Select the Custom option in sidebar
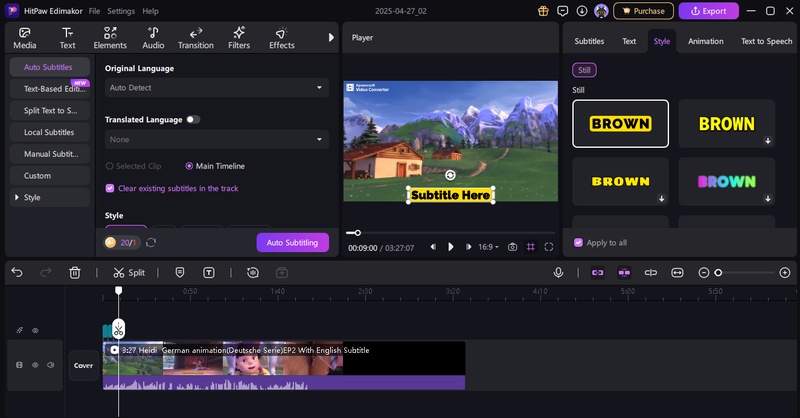 (x=49, y=176)
